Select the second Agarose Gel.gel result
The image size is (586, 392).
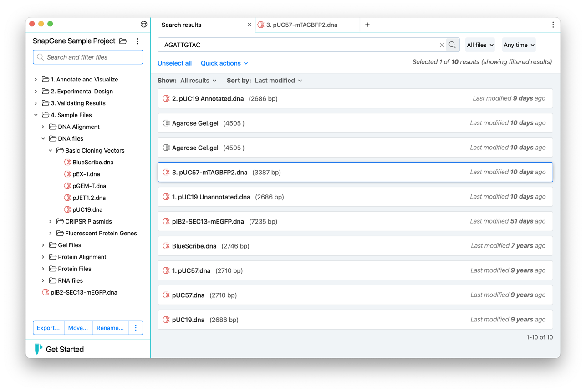[355, 148]
